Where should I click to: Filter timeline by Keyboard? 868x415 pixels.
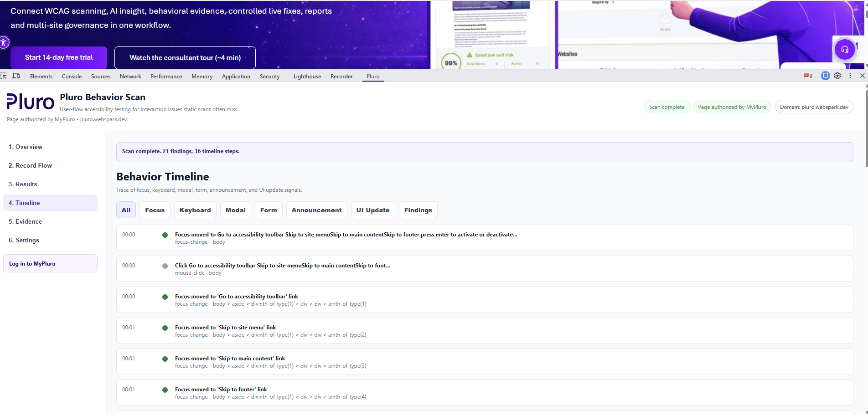(195, 210)
